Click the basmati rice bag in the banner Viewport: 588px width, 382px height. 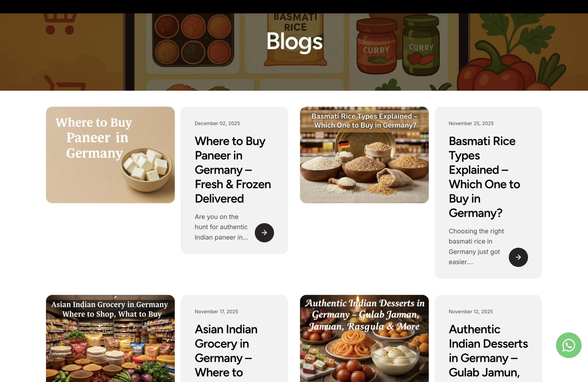click(295, 39)
